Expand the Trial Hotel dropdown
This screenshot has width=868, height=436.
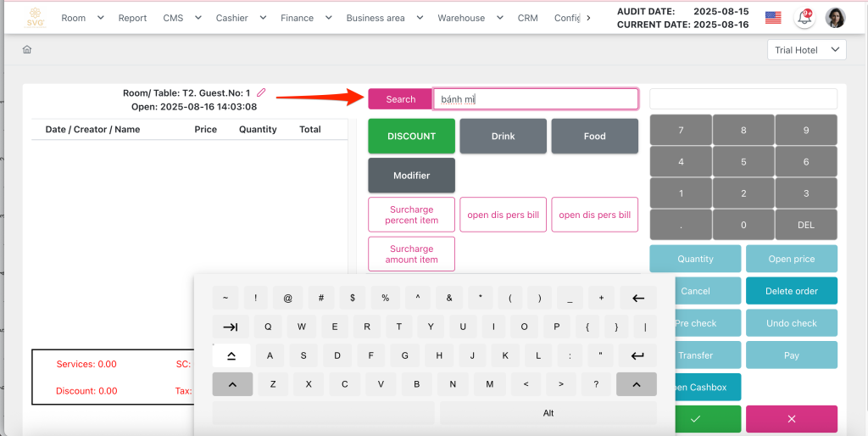coord(806,50)
